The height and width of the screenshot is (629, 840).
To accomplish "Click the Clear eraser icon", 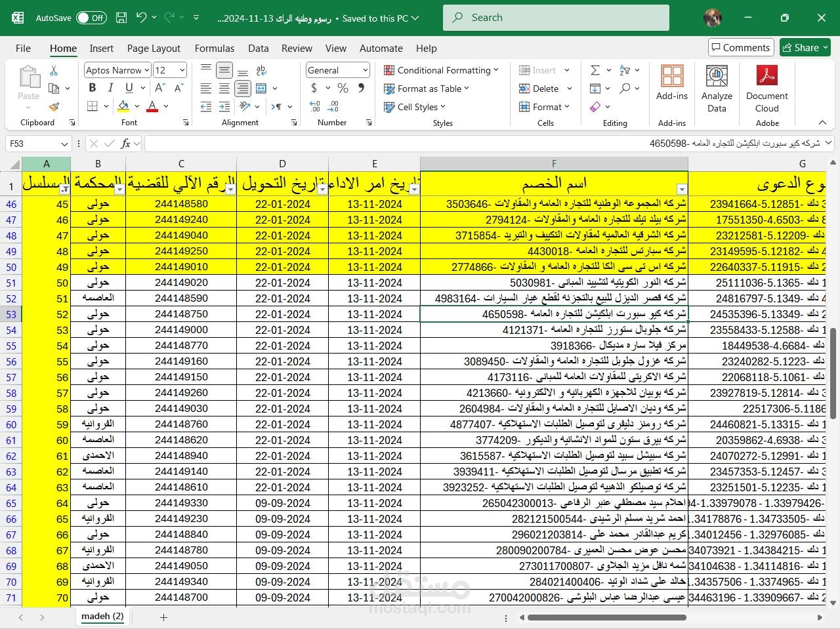I will tap(595, 106).
